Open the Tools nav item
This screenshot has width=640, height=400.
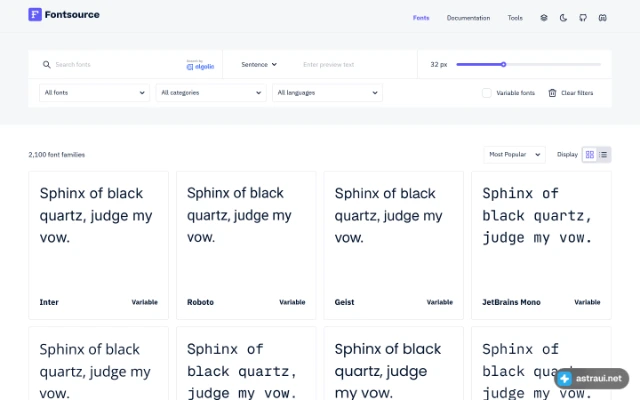coord(515,18)
